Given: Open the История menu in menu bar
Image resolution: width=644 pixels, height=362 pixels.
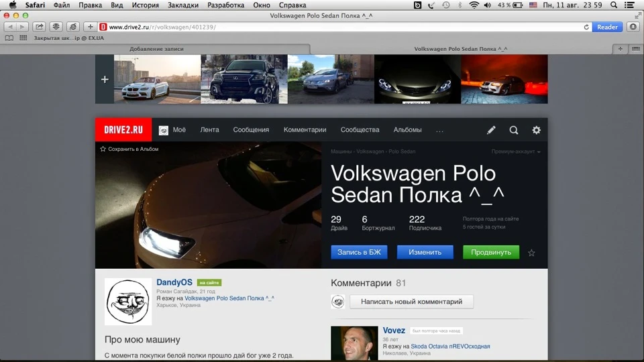Looking at the screenshot, I should 145,5.
